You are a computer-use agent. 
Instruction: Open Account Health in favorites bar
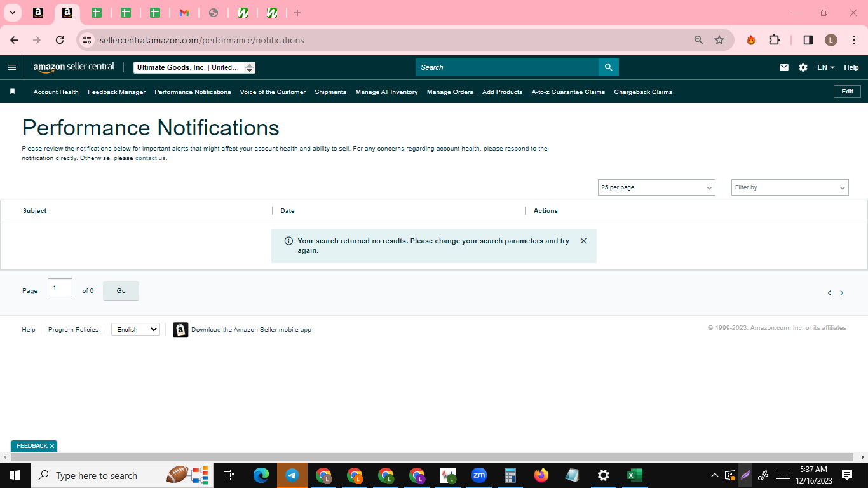[56, 91]
